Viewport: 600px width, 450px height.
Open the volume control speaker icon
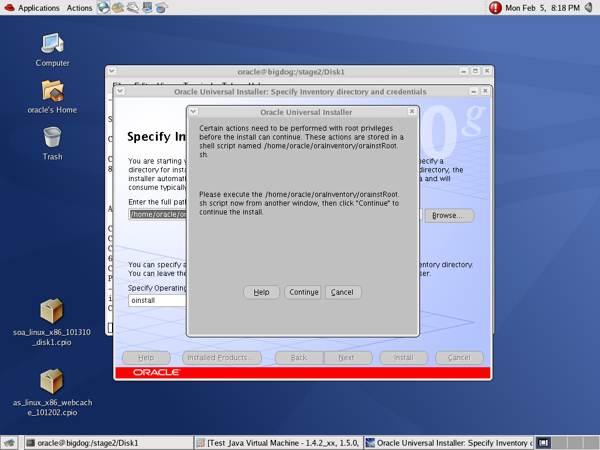tap(589, 8)
